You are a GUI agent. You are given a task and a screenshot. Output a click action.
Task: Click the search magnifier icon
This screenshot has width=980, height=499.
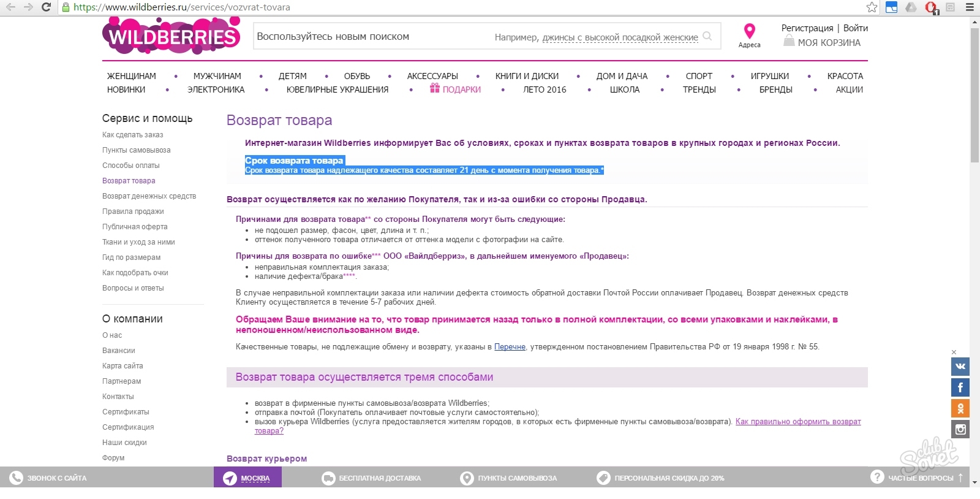point(707,36)
